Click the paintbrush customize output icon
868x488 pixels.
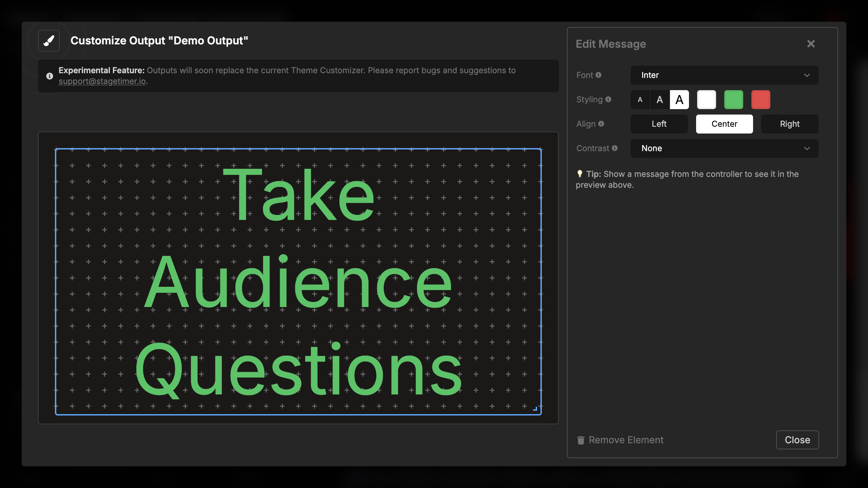[48, 41]
